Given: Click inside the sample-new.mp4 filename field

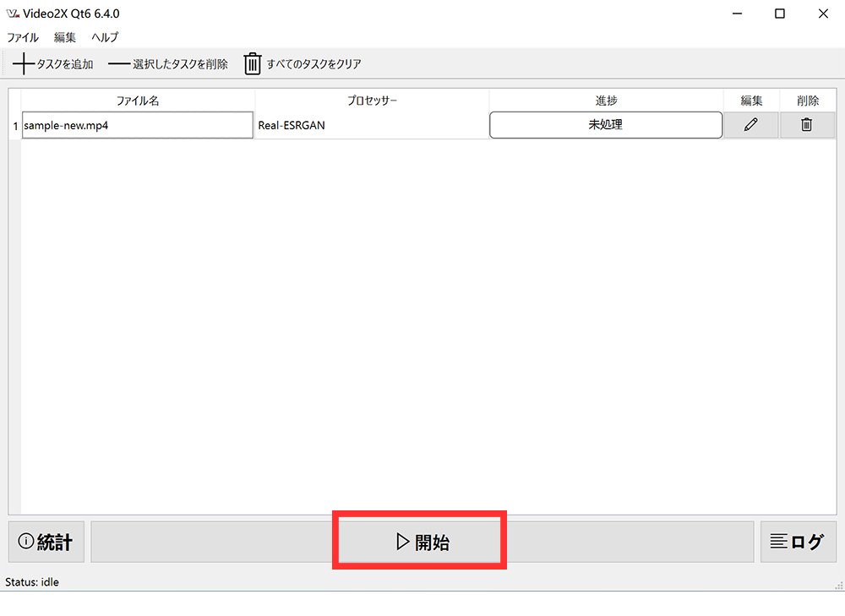Looking at the screenshot, I should pos(135,124).
